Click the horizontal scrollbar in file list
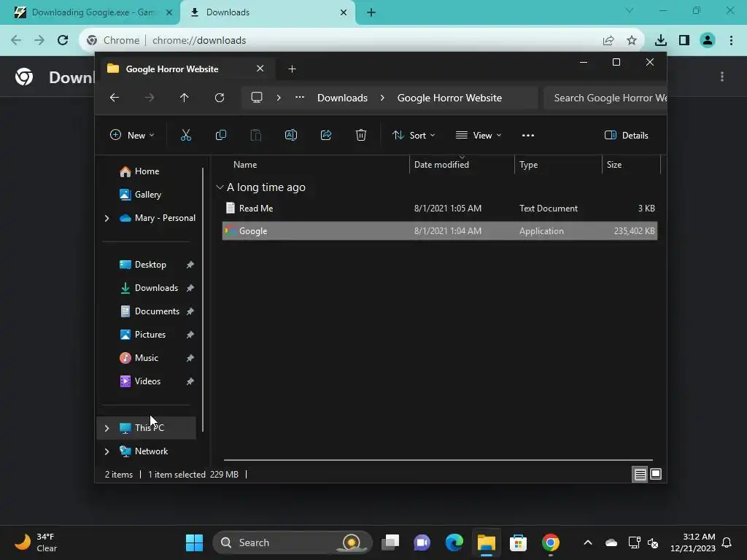 pos(438,460)
